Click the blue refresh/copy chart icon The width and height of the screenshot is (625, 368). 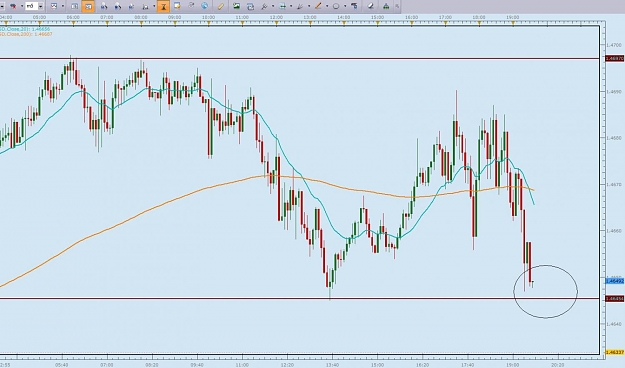point(250,6)
